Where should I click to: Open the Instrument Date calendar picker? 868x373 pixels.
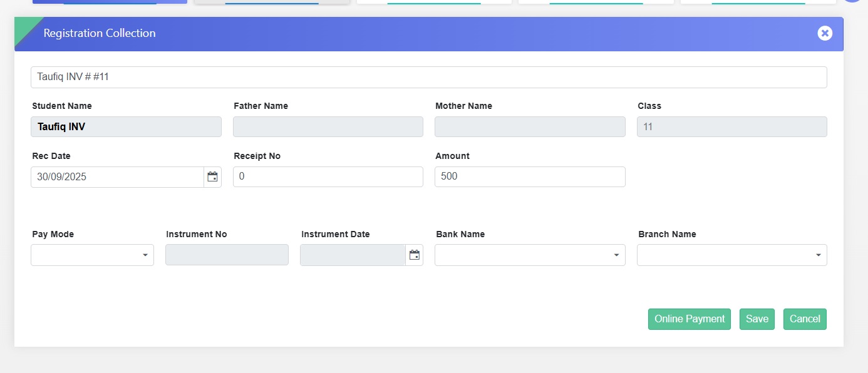(414, 255)
